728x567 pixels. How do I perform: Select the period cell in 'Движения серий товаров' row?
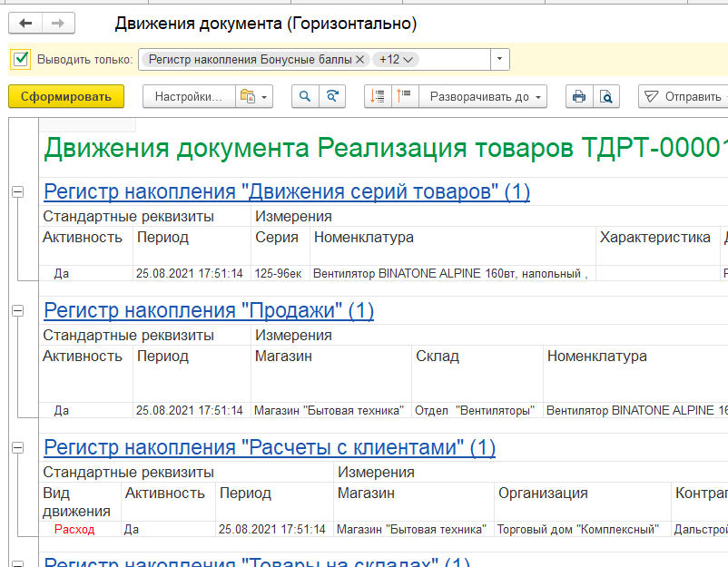pos(192,273)
